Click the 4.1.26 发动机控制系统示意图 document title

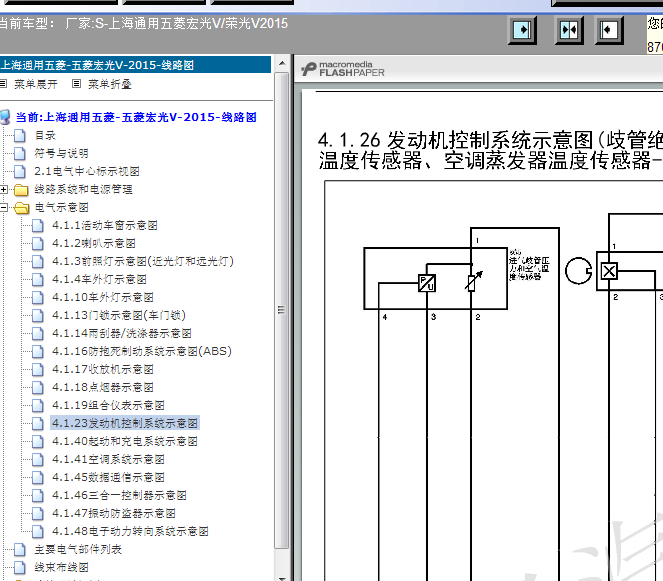click(x=490, y=150)
